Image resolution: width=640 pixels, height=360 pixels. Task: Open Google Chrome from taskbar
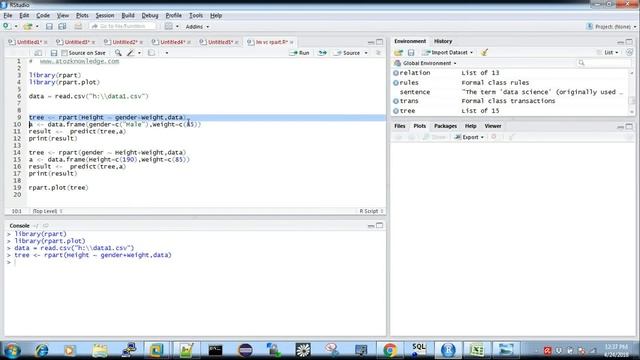point(390,350)
